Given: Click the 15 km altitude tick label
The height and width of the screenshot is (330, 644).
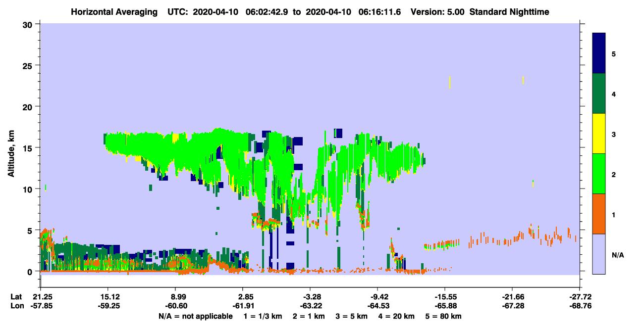Looking at the screenshot, I should pos(28,148).
